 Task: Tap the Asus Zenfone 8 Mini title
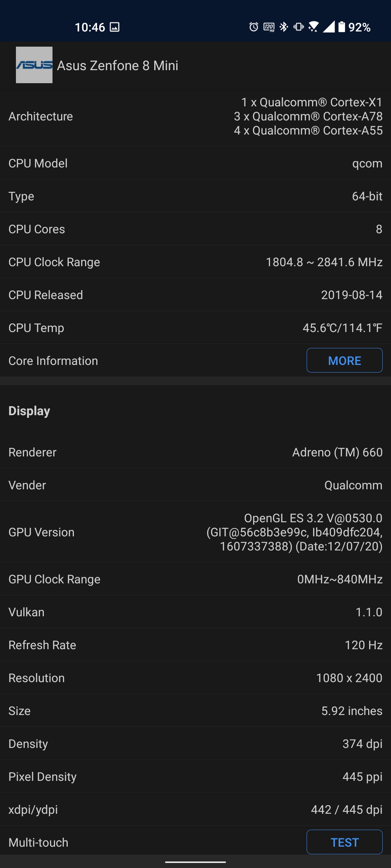118,66
